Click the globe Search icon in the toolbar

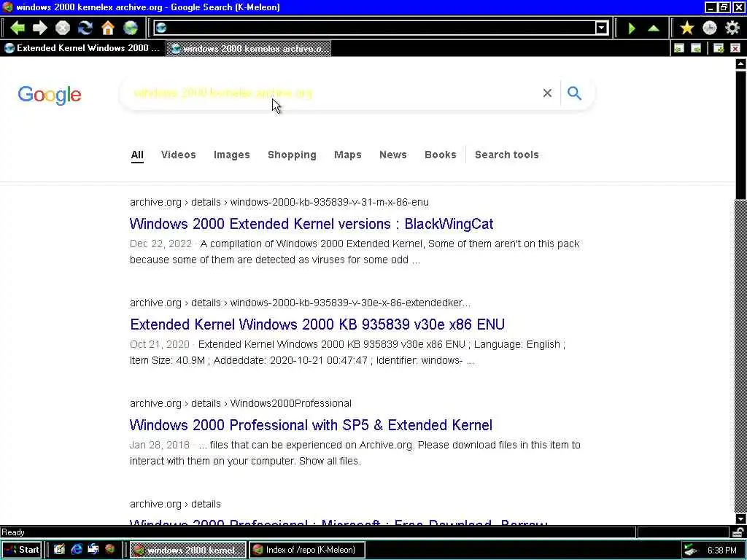[x=131, y=28]
